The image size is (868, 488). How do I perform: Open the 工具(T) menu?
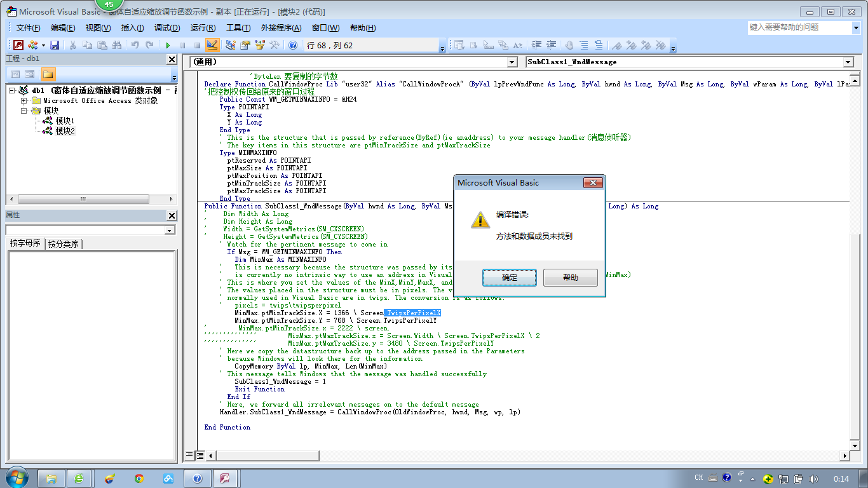(x=238, y=28)
